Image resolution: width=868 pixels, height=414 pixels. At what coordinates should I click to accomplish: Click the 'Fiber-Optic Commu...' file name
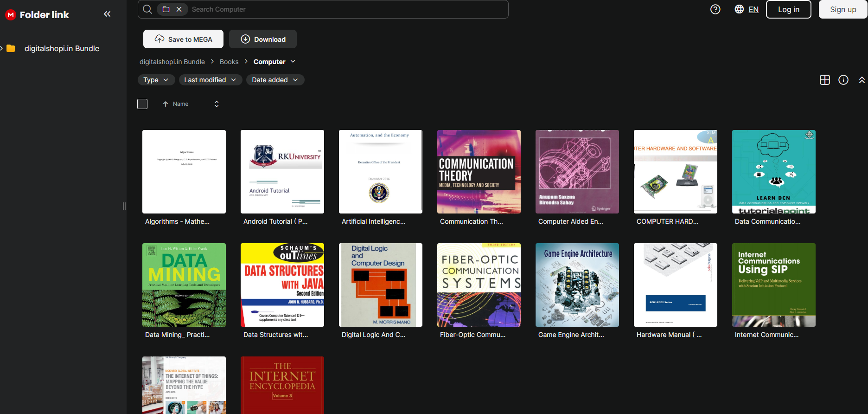click(472, 335)
